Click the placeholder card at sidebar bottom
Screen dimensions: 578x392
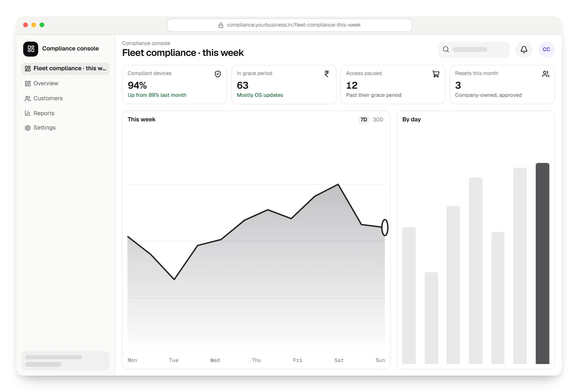click(x=65, y=361)
